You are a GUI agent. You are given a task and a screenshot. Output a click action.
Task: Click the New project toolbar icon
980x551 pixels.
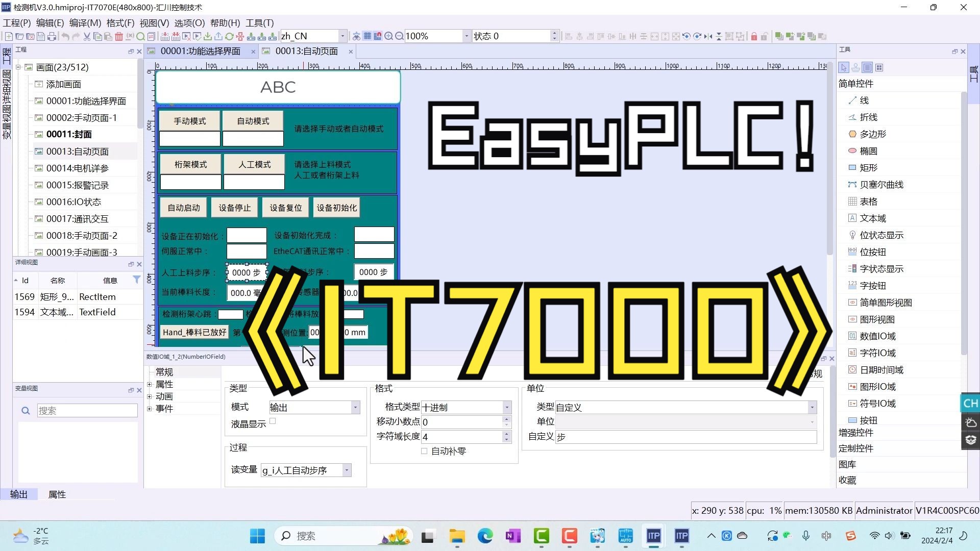coord(9,36)
